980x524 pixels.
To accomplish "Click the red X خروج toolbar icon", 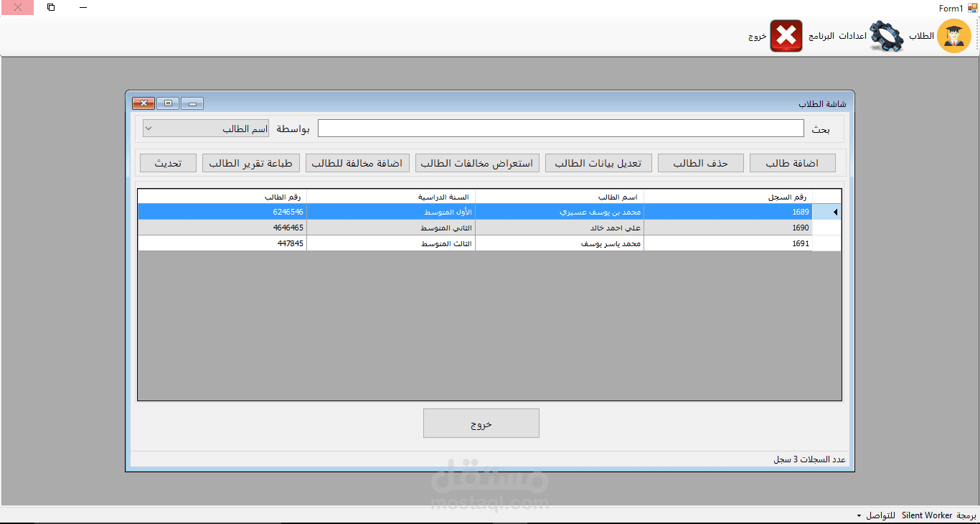I will pyautogui.click(x=786, y=36).
